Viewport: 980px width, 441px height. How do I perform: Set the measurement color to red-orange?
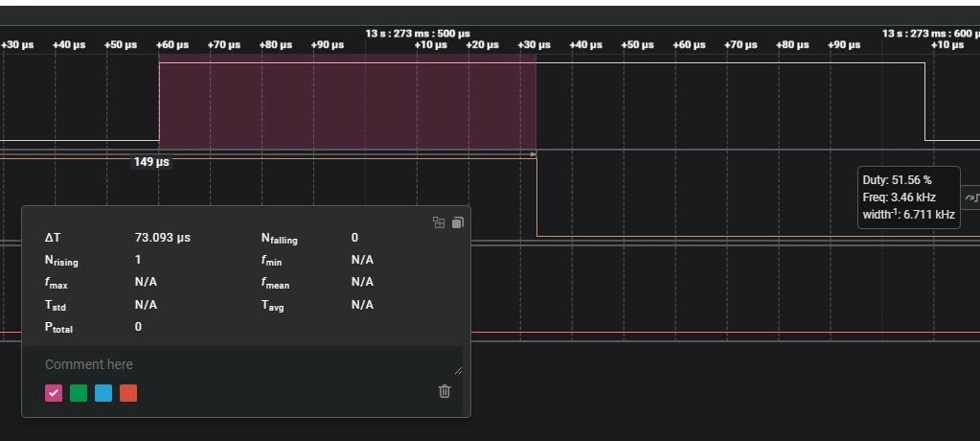click(128, 393)
